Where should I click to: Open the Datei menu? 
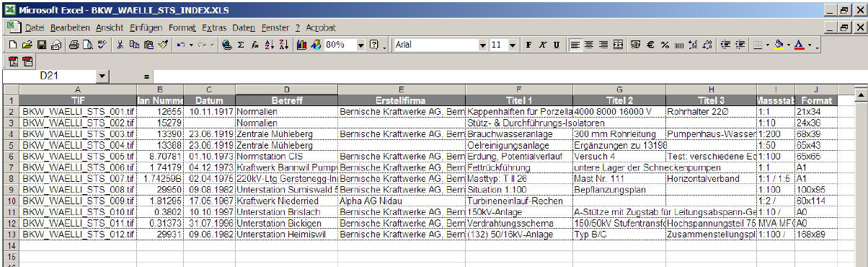(35, 27)
